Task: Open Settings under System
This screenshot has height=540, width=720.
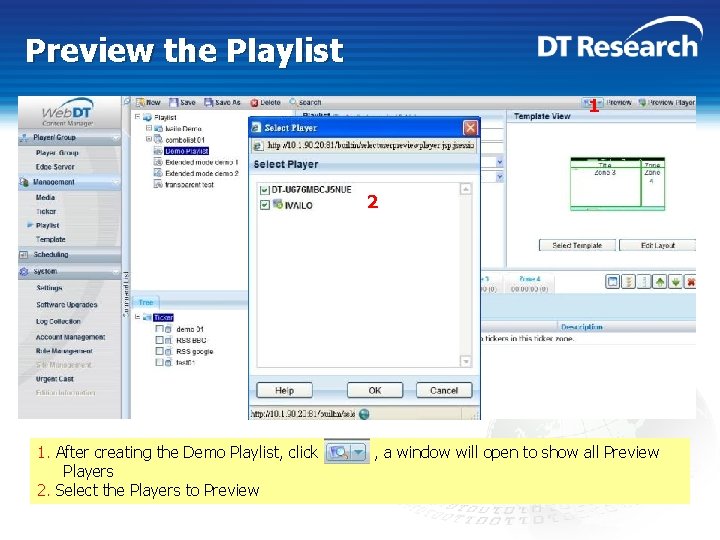Action: (x=49, y=288)
